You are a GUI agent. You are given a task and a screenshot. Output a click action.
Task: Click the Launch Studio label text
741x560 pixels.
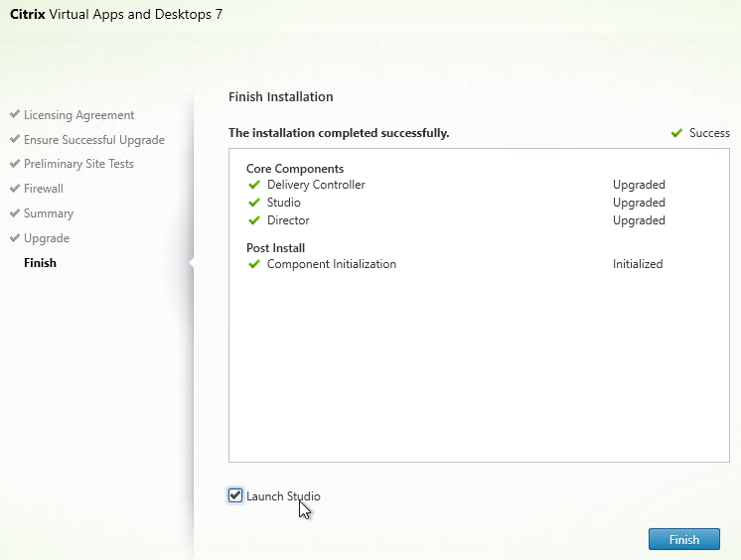click(x=283, y=496)
